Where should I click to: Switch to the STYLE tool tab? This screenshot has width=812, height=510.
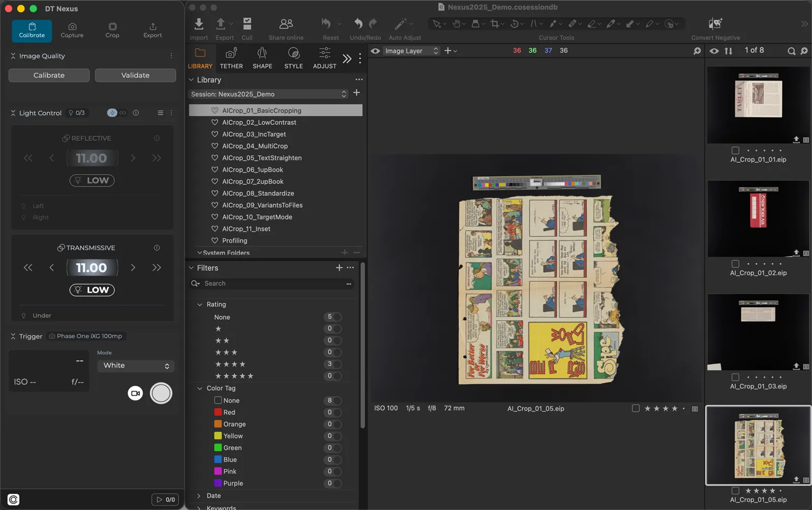click(293, 58)
